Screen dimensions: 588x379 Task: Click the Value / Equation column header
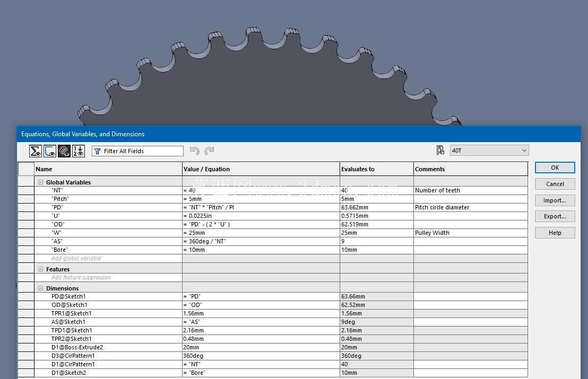(261, 169)
